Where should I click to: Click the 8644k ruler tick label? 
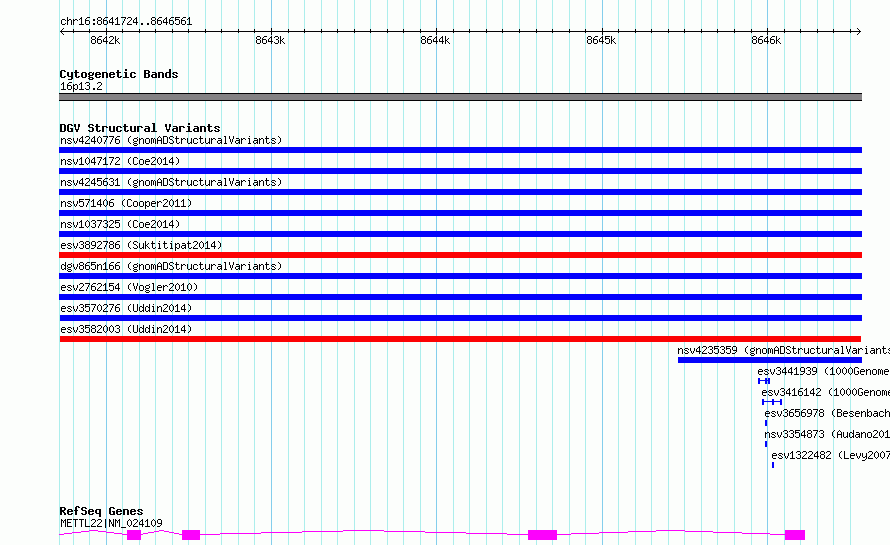click(435, 40)
